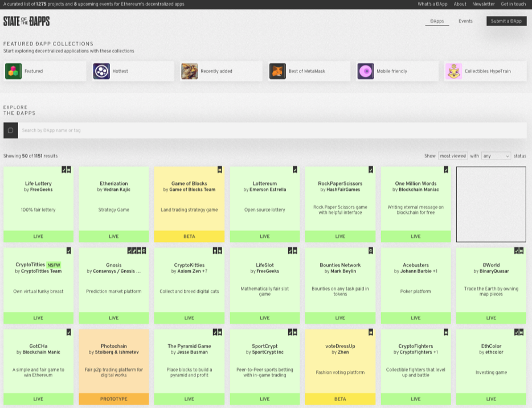Click 'Poker platform' description text
The height and width of the screenshot is (408, 532).
(416, 291)
